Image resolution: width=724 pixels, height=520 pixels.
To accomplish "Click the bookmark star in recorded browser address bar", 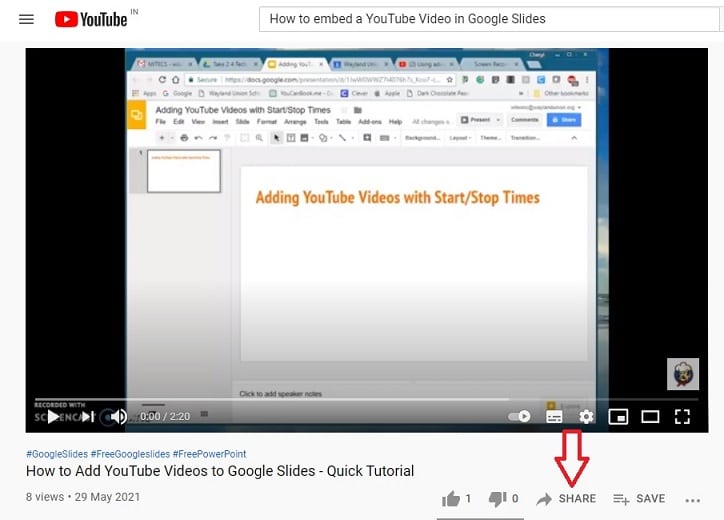I will pos(449,79).
